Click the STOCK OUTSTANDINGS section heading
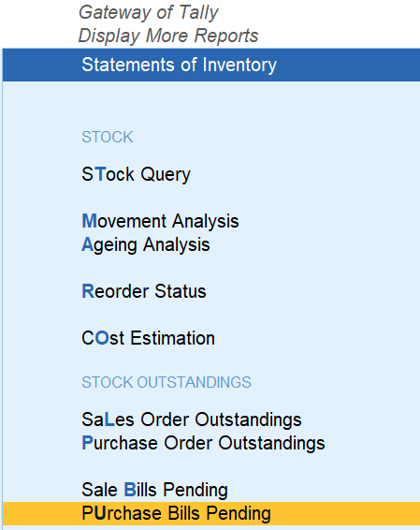The width and height of the screenshot is (420, 530). [x=167, y=382]
